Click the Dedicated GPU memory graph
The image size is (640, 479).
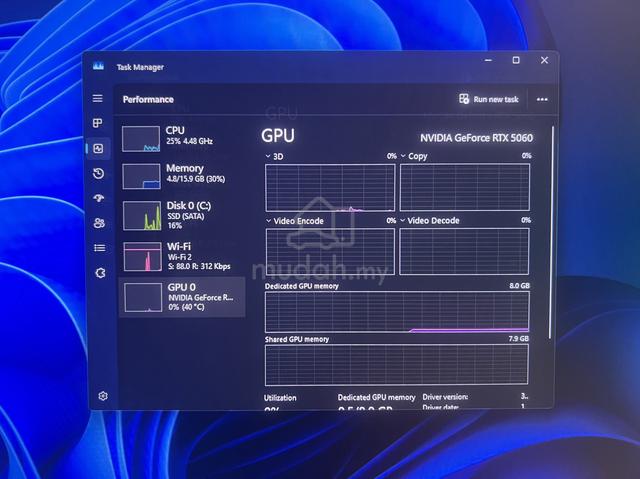397,312
